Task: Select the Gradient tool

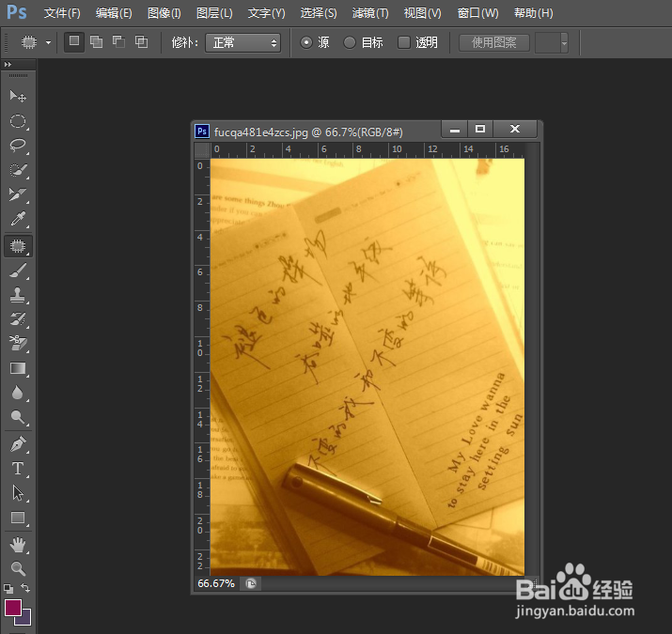Action: click(x=18, y=368)
